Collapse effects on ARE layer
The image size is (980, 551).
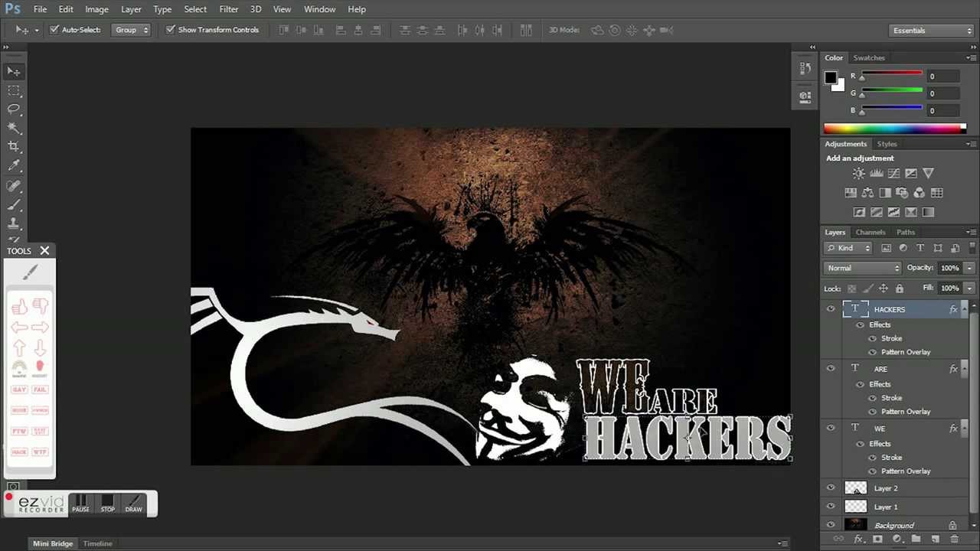click(x=964, y=369)
